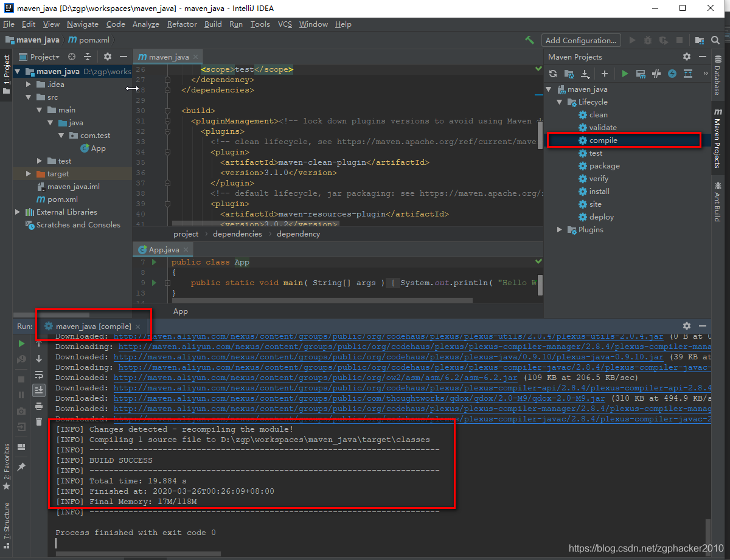Toggle Scroll to the End button
This screenshot has height=560, width=730.
[x=39, y=390]
